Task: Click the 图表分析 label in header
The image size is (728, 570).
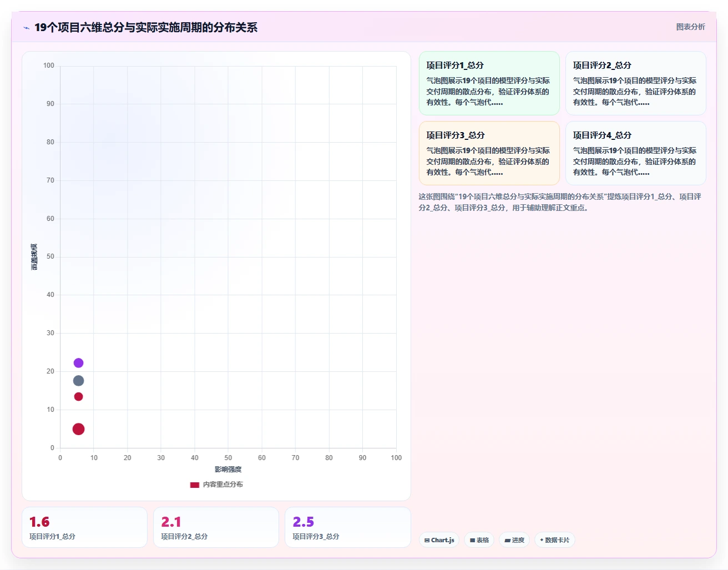Action: [690, 27]
